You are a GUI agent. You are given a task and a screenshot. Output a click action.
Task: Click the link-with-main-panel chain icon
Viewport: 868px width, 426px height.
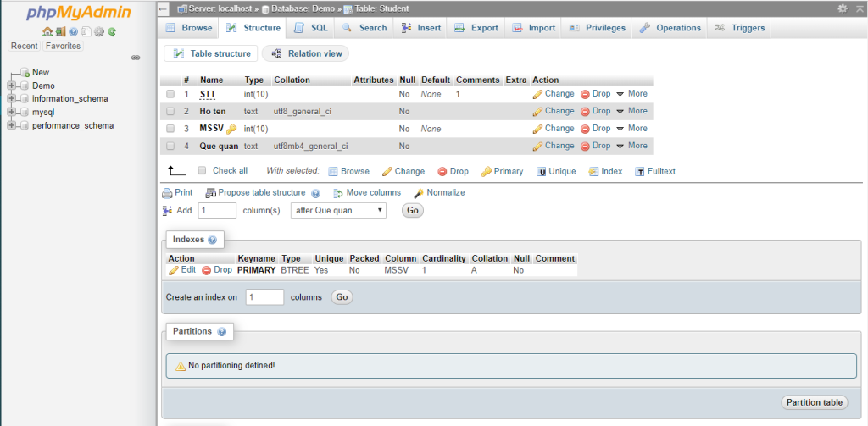tap(135, 58)
